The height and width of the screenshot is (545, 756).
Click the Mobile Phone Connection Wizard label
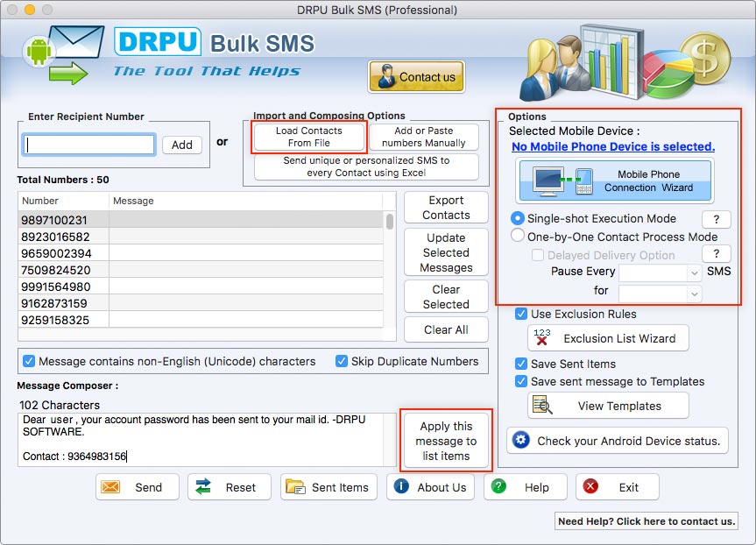pos(648,180)
